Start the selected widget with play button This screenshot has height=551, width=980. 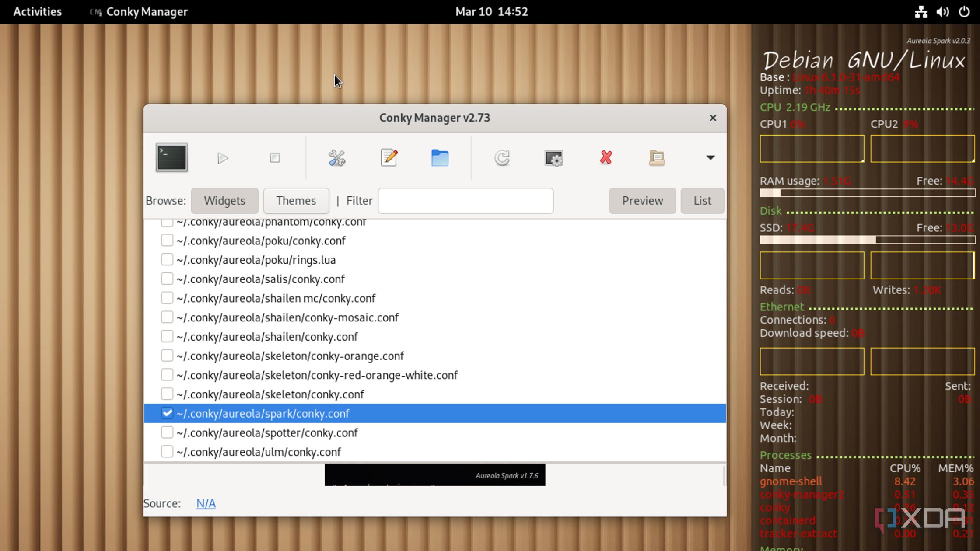tap(223, 158)
